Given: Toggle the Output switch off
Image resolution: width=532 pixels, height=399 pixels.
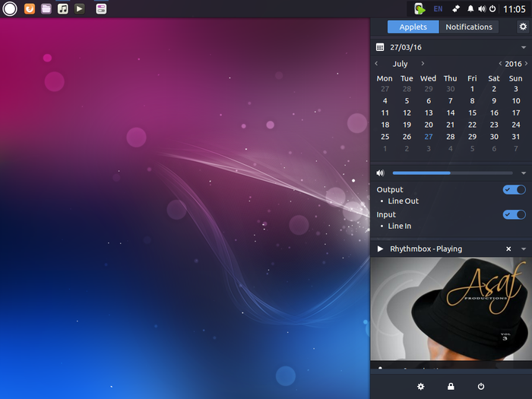Looking at the screenshot, I should (515, 190).
